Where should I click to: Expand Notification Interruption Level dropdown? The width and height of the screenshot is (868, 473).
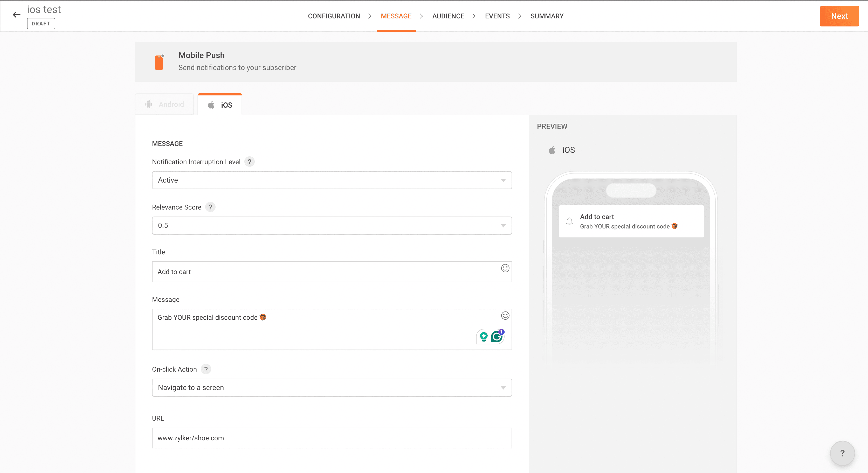332,180
